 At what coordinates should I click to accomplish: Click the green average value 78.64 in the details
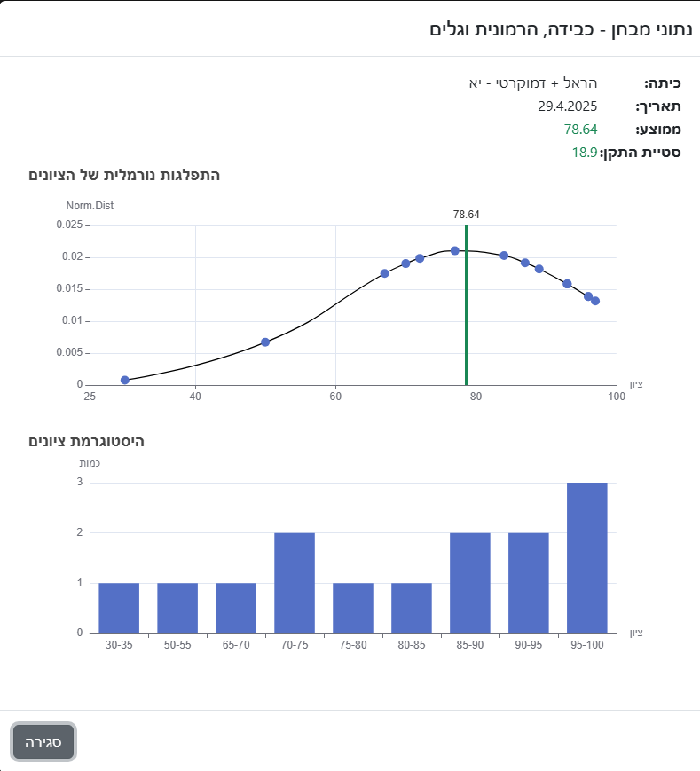(580, 130)
